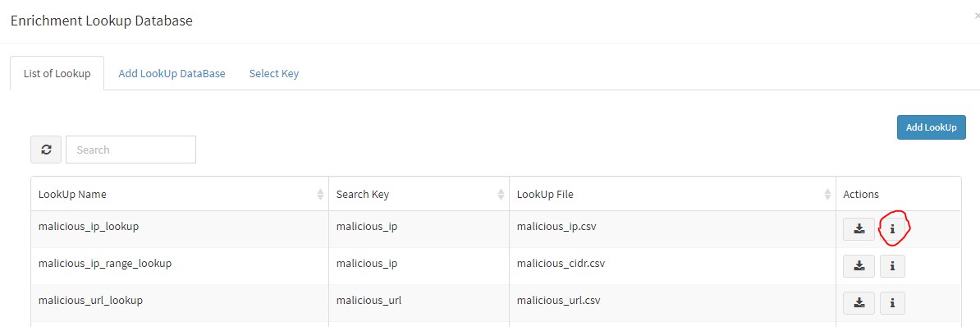Switch to Add LookUp DataBase tab
This screenshot has height=327, width=980.
tap(172, 74)
